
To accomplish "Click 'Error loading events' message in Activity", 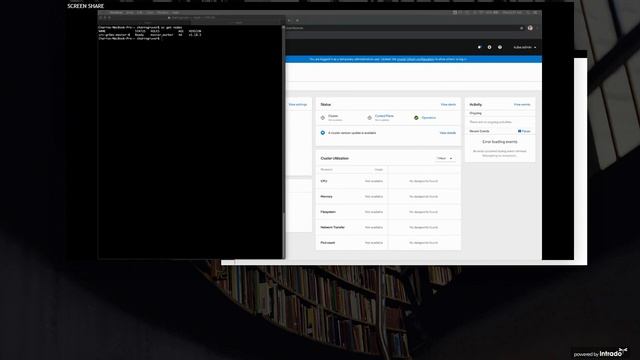I will click(500, 142).
